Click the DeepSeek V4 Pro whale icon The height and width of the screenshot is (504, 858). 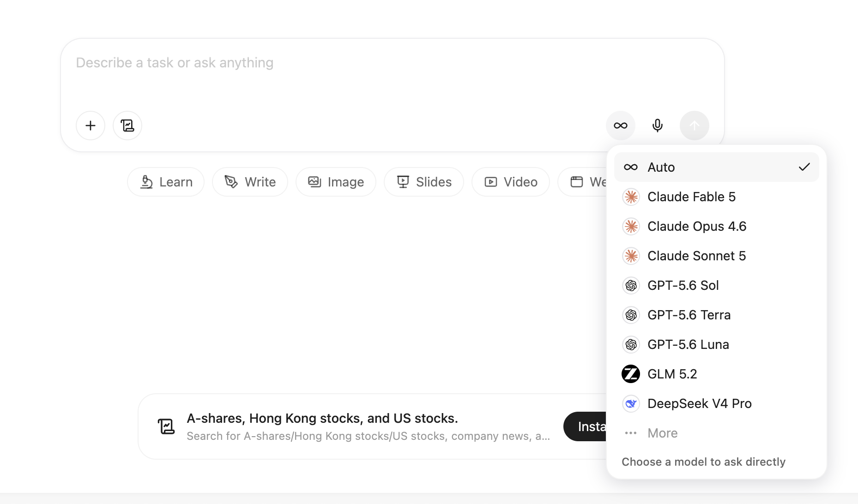(x=631, y=403)
